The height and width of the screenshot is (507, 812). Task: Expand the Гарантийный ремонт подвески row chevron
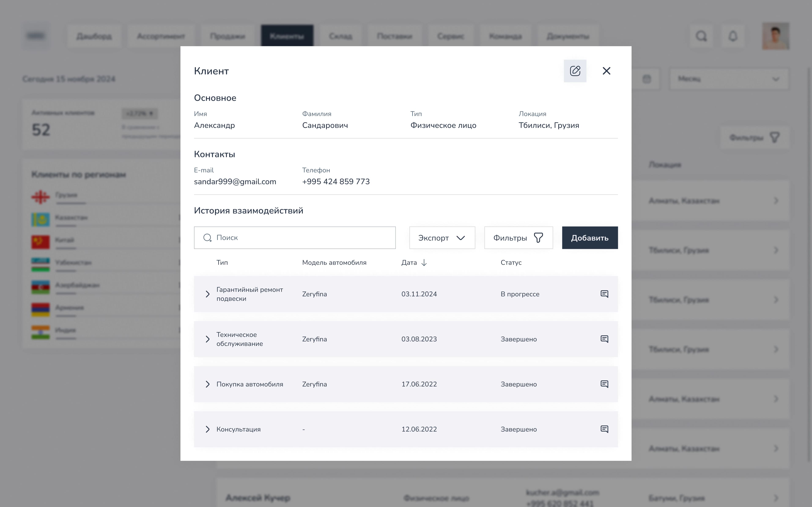[x=207, y=294]
